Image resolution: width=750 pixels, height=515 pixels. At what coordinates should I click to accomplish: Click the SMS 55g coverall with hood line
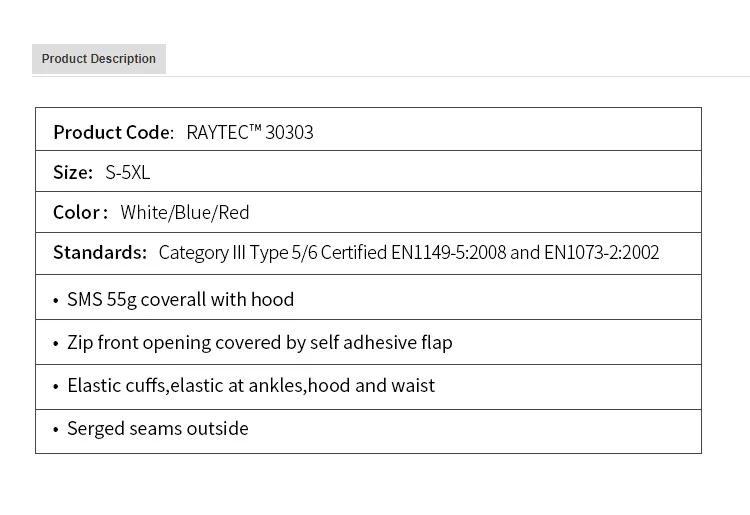[180, 299]
